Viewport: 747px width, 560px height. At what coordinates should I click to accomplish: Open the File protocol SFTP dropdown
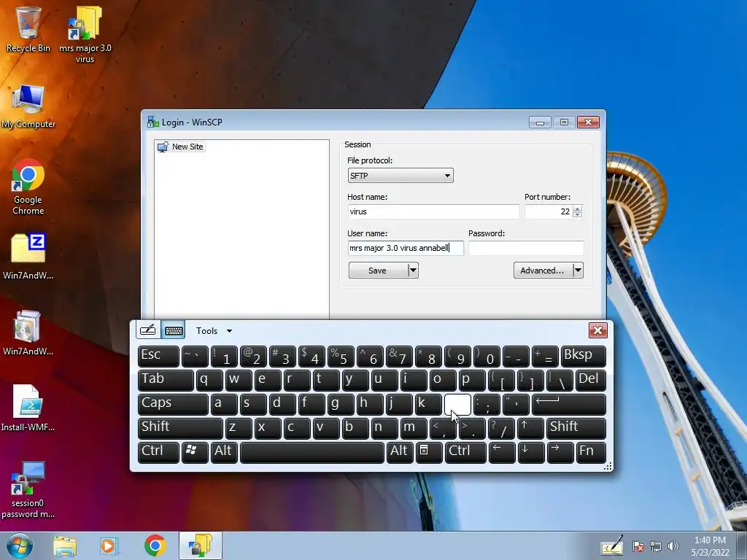coord(400,176)
